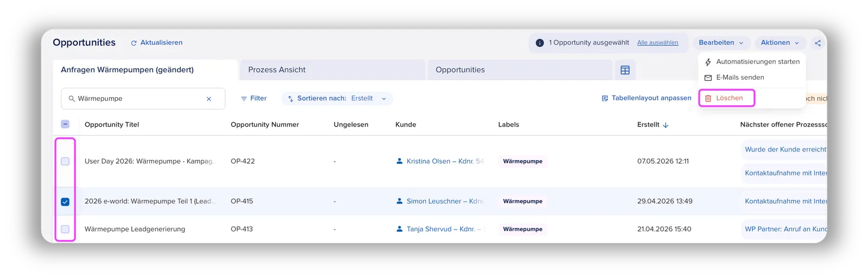
Task: Click WP Partner: Anruf an Kunde step
Action: coord(784,229)
